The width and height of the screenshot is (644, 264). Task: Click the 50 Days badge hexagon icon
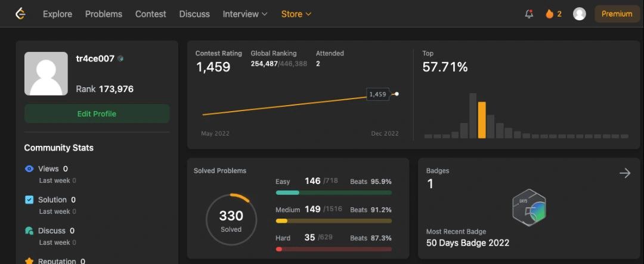pos(530,207)
